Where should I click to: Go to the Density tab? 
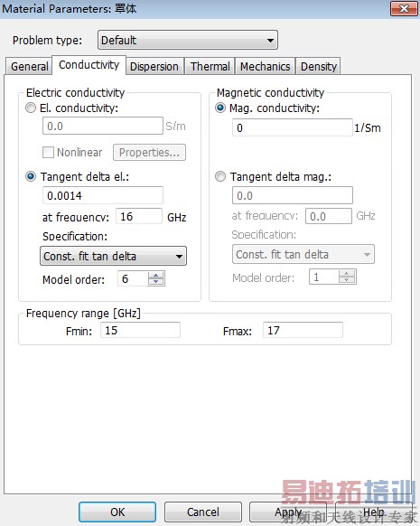[319, 66]
